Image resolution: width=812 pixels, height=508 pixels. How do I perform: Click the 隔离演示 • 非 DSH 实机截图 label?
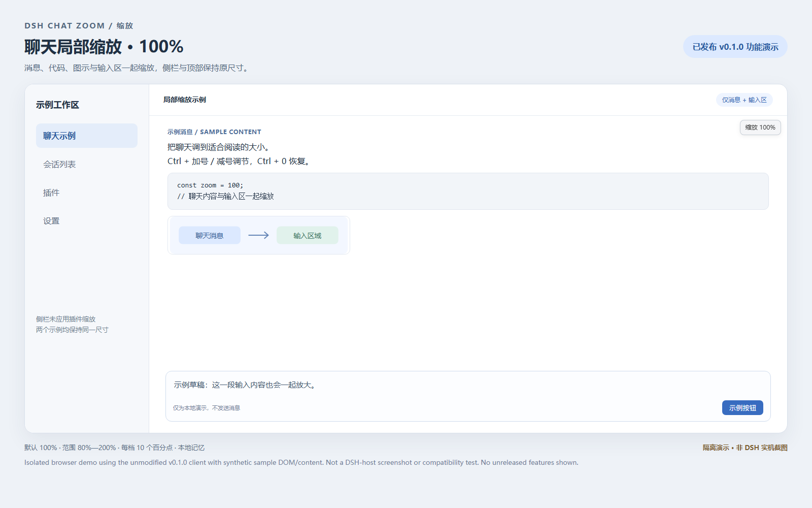pyautogui.click(x=745, y=448)
